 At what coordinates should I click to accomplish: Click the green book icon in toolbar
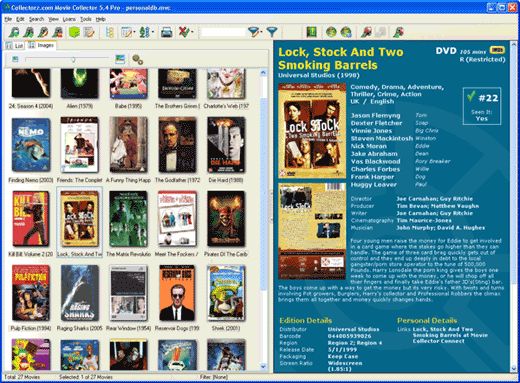coord(311,32)
